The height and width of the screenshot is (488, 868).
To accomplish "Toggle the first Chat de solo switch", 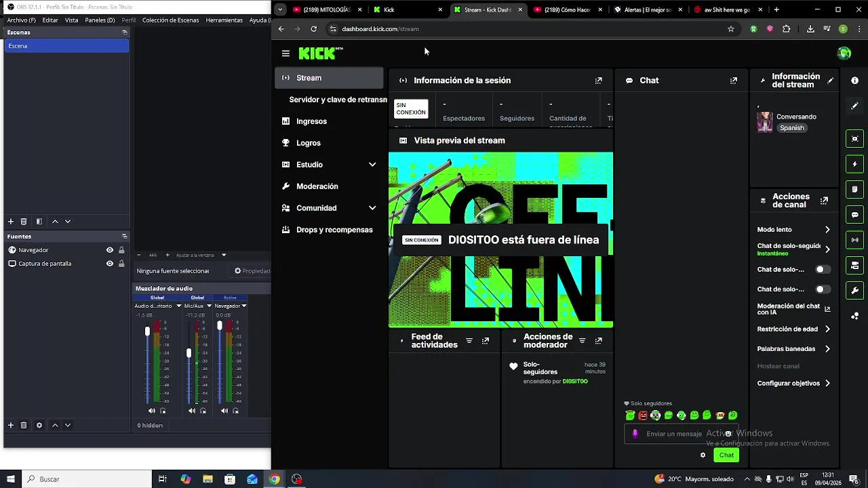I will pos(823,270).
